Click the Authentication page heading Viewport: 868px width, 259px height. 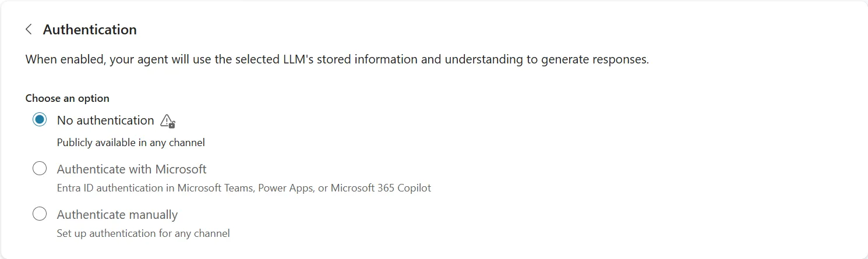click(x=90, y=30)
